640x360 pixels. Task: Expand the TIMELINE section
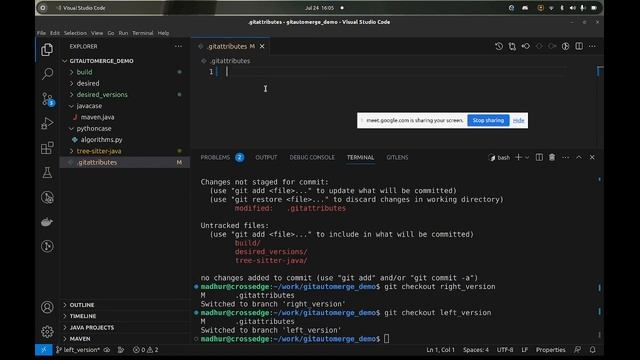(x=124, y=316)
